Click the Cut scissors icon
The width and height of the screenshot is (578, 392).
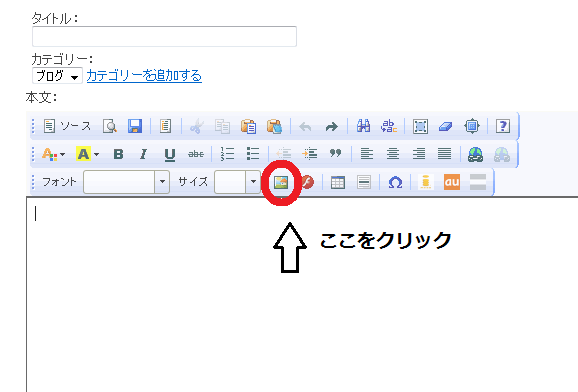(196, 126)
